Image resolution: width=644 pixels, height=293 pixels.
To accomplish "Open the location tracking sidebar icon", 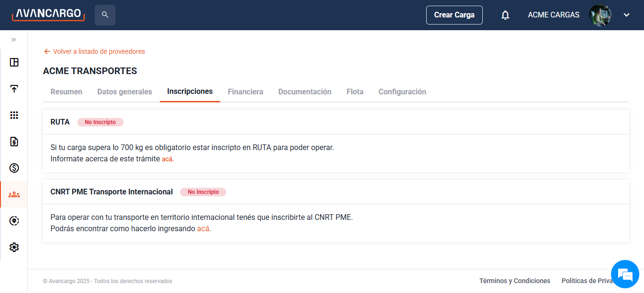I will pyautogui.click(x=14, y=221).
